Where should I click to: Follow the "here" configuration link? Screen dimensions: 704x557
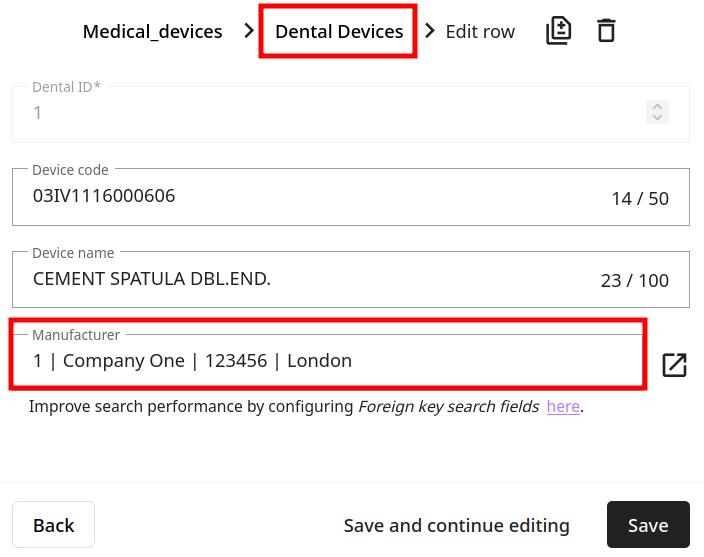tap(563, 407)
